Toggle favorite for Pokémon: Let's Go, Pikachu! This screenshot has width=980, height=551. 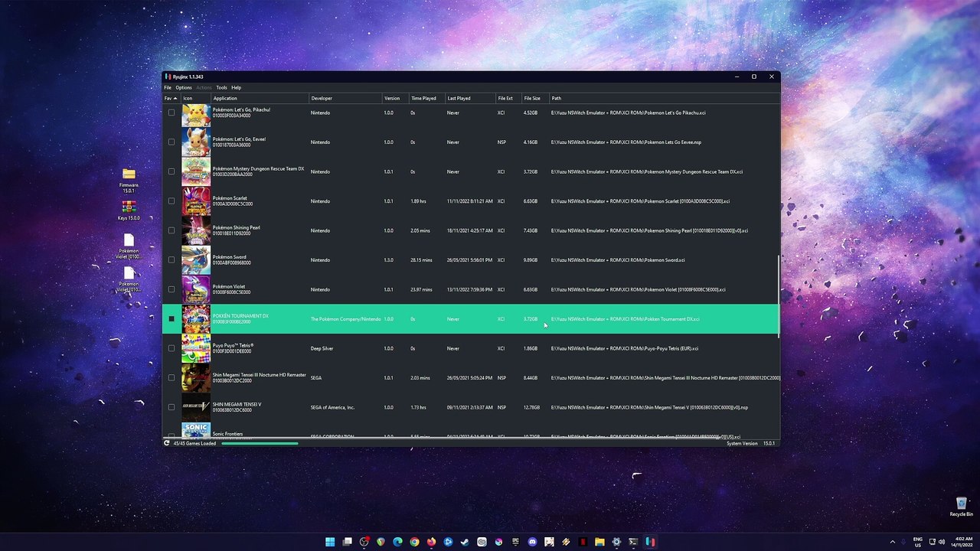171,112
